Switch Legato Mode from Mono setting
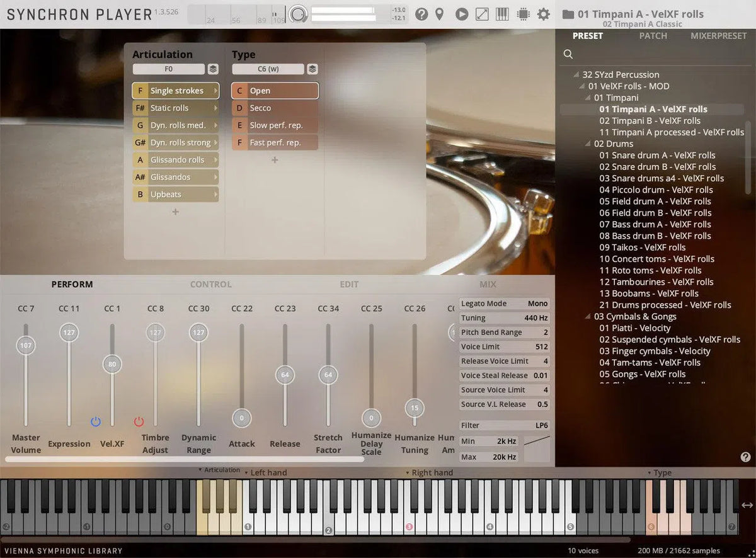Screen dimensions: 756x558 pos(537,303)
